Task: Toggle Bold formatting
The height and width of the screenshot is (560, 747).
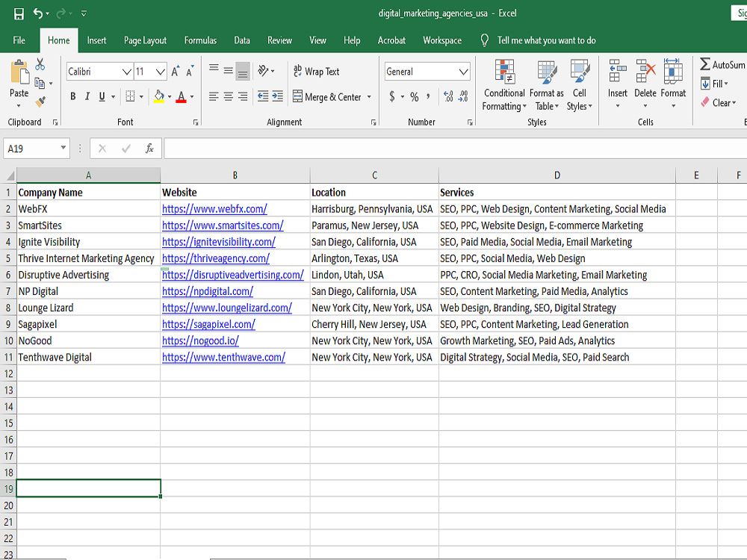Action: coord(73,96)
